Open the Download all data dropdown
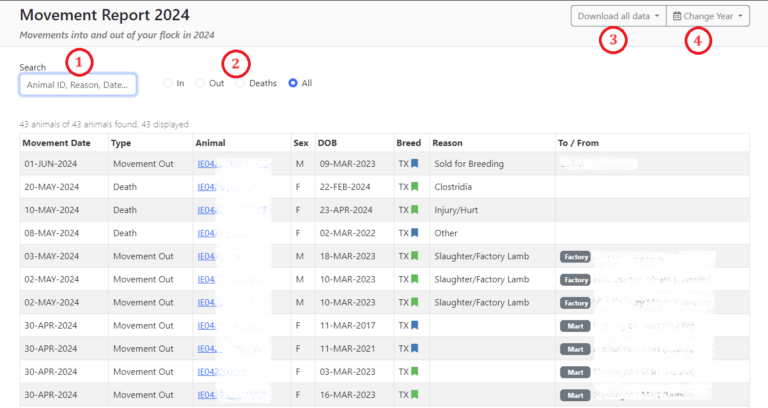768x408 pixels. (x=616, y=17)
